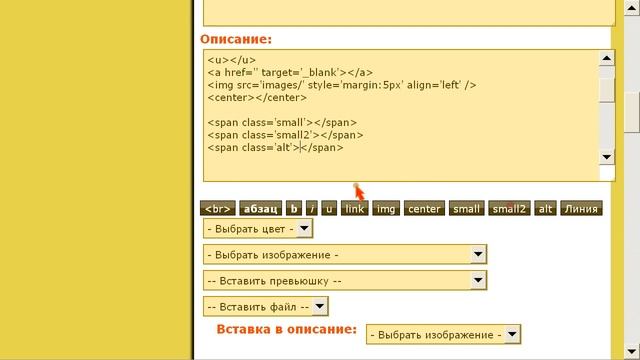Click the <center></center> line in textarea
This screenshot has width=640, height=360.
click(x=257, y=98)
